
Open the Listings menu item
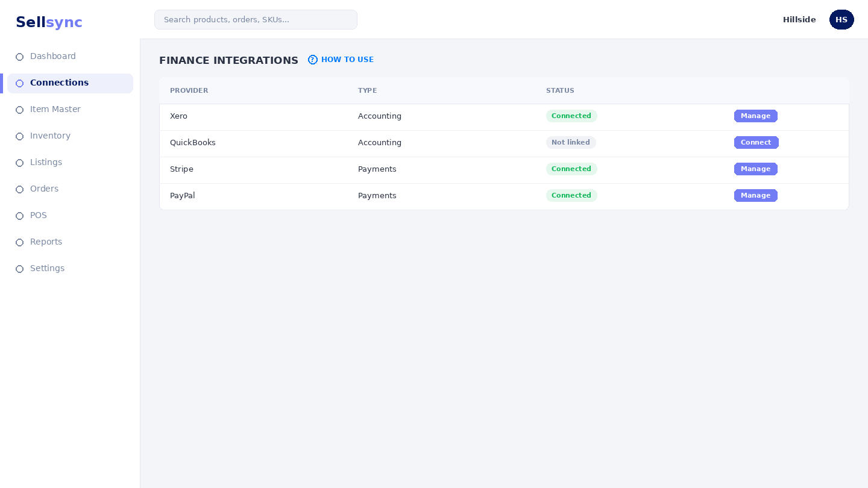click(46, 162)
